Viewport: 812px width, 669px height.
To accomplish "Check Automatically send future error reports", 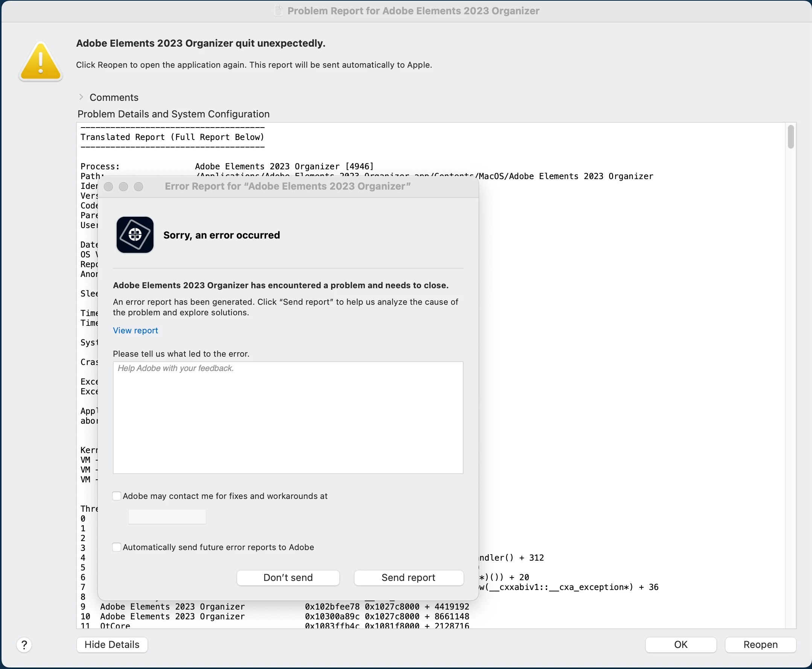I will (x=117, y=547).
